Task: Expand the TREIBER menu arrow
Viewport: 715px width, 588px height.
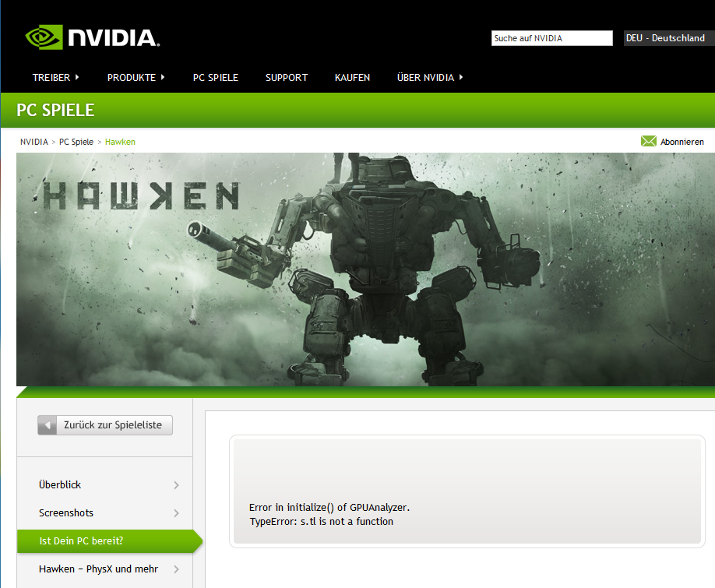Action: [x=77, y=77]
